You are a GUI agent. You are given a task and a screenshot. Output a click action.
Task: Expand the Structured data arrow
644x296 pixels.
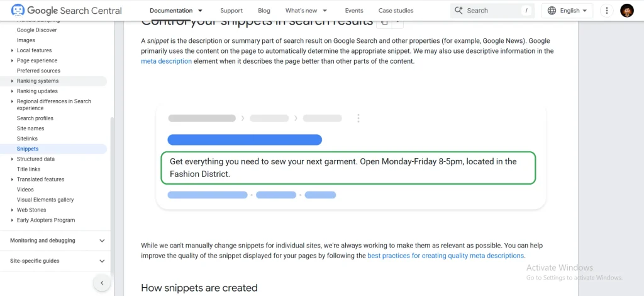point(12,159)
